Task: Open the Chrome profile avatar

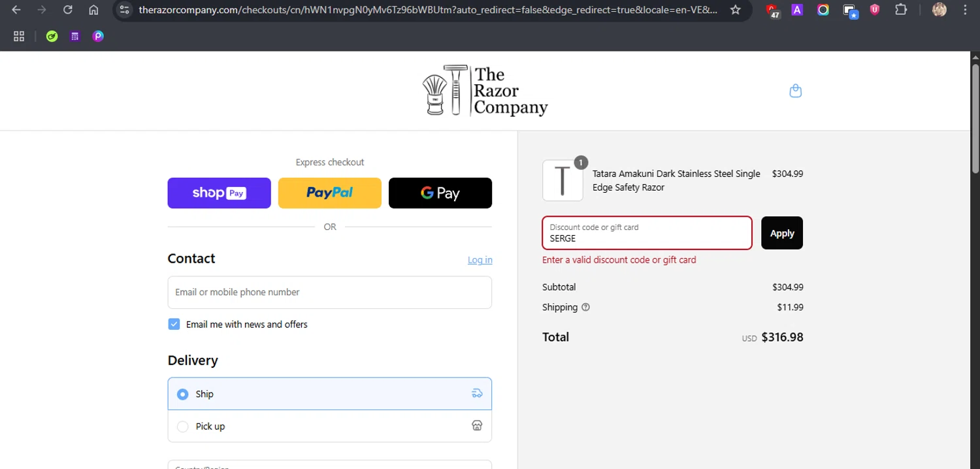Action: (939, 10)
